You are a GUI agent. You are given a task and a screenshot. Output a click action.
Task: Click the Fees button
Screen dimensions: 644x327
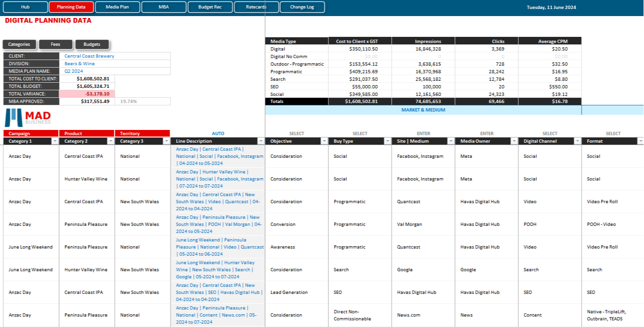pyautogui.click(x=56, y=44)
